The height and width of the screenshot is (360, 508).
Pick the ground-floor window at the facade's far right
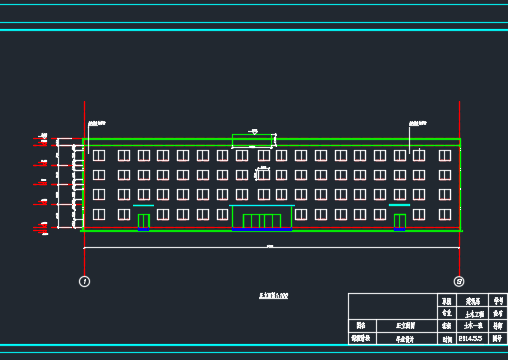[x=445, y=214]
